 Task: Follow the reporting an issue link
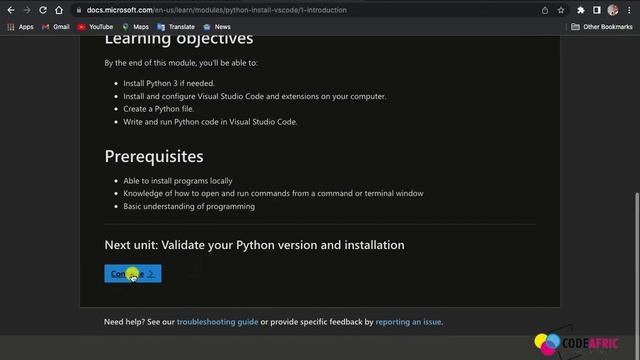408,322
